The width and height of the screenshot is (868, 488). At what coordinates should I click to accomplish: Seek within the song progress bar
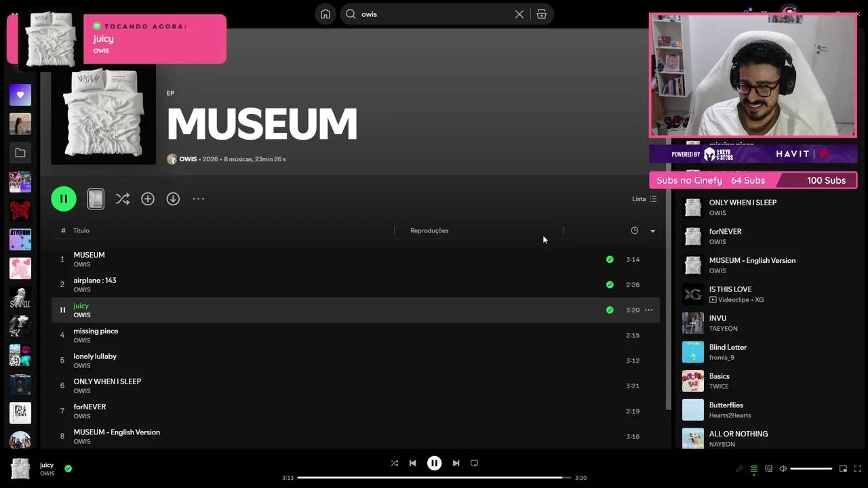click(x=434, y=478)
